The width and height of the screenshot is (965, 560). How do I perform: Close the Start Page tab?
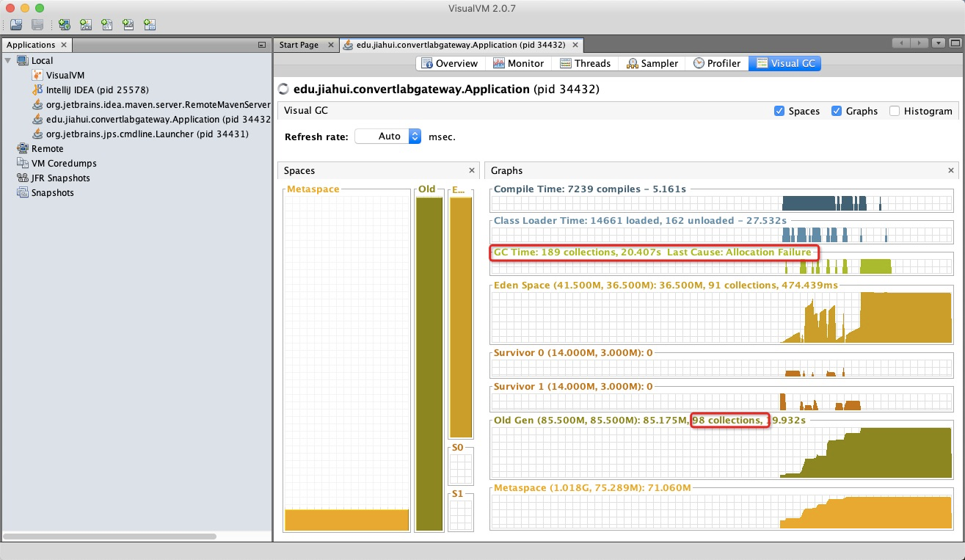(330, 46)
